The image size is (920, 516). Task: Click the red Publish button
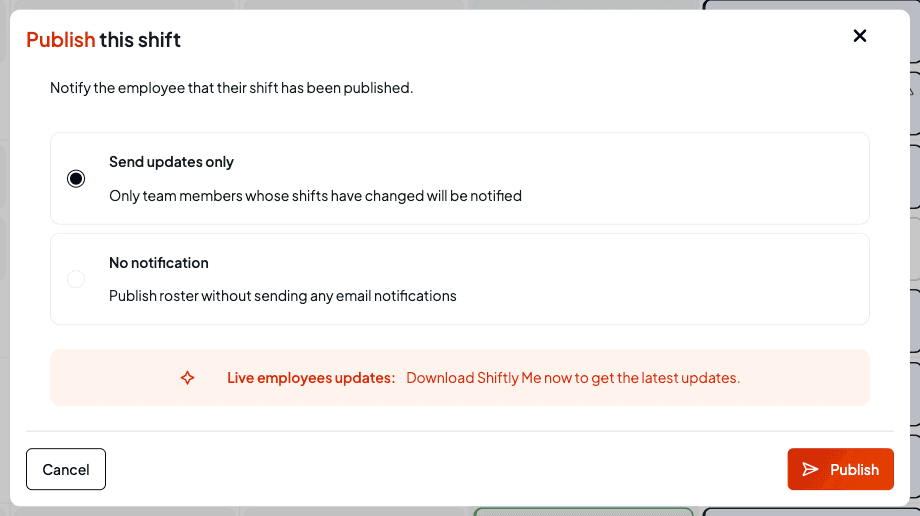click(x=840, y=469)
